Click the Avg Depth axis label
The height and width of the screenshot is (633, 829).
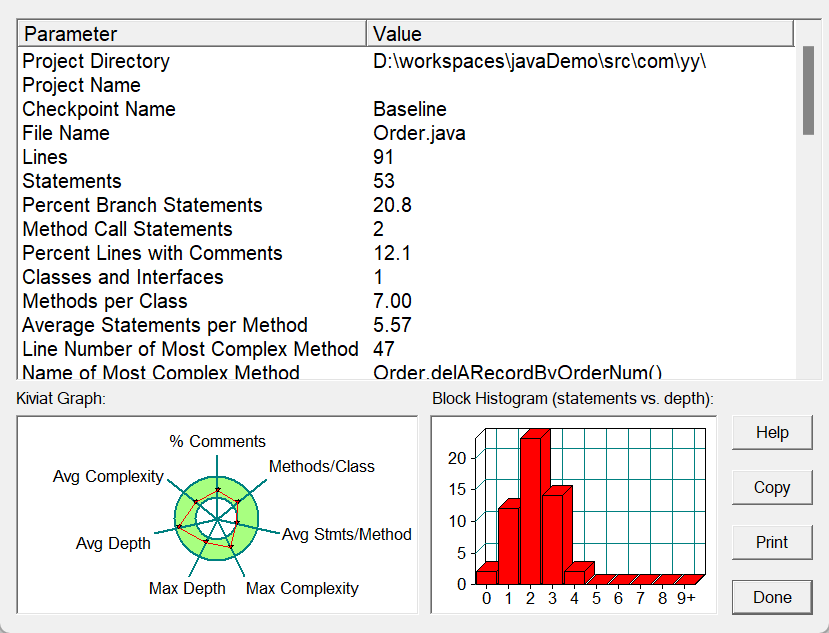[x=113, y=543]
